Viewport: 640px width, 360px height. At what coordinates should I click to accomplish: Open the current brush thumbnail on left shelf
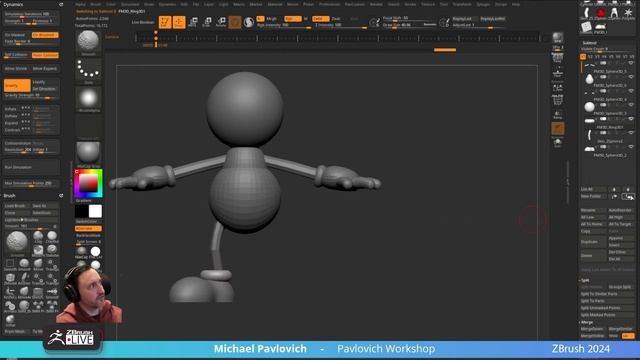(x=88, y=42)
